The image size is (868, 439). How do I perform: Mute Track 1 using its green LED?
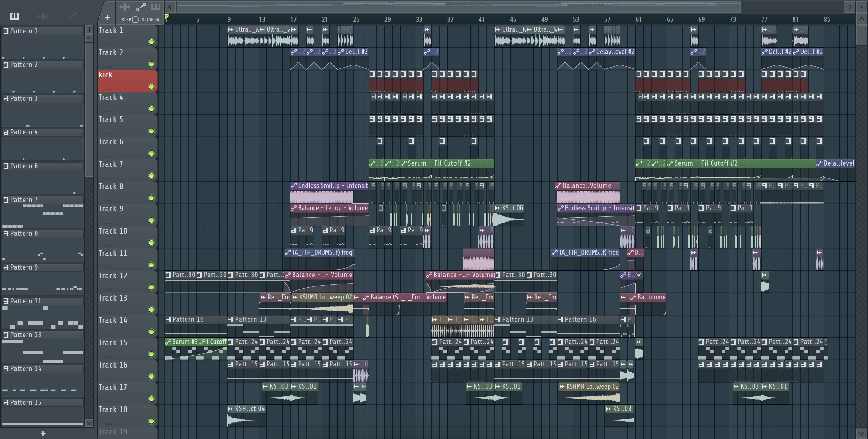151,42
